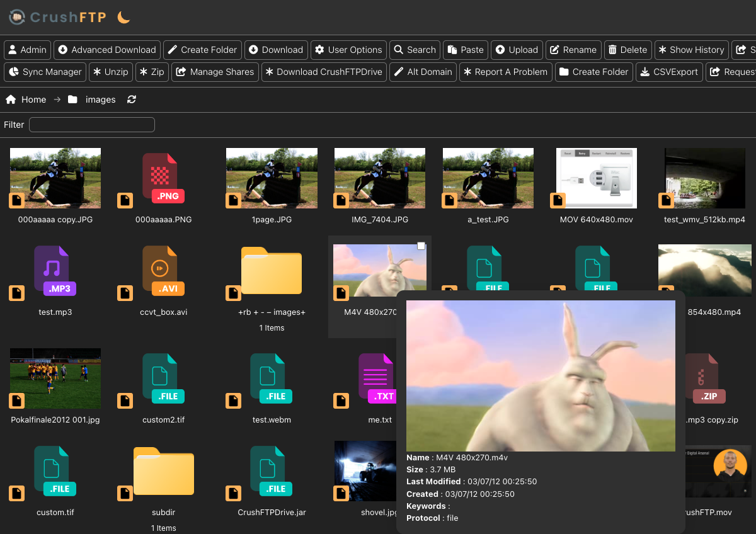Open the a_test.JPG thumbnail
756x534 pixels.
coord(488,178)
